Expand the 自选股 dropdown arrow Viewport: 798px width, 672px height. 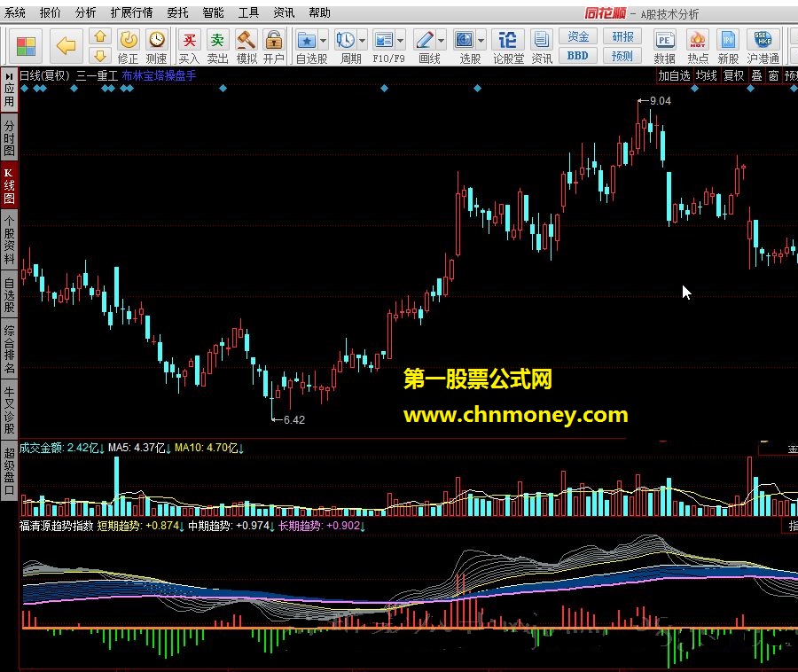click(323, 40)
